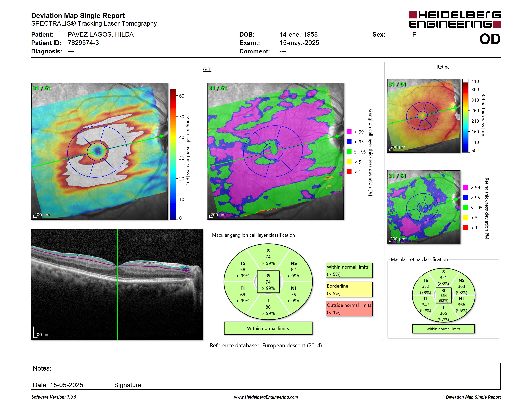Click red < 1 swatch in Retina legend
This screenshot has width=532, height=411.
click(465, 227)
